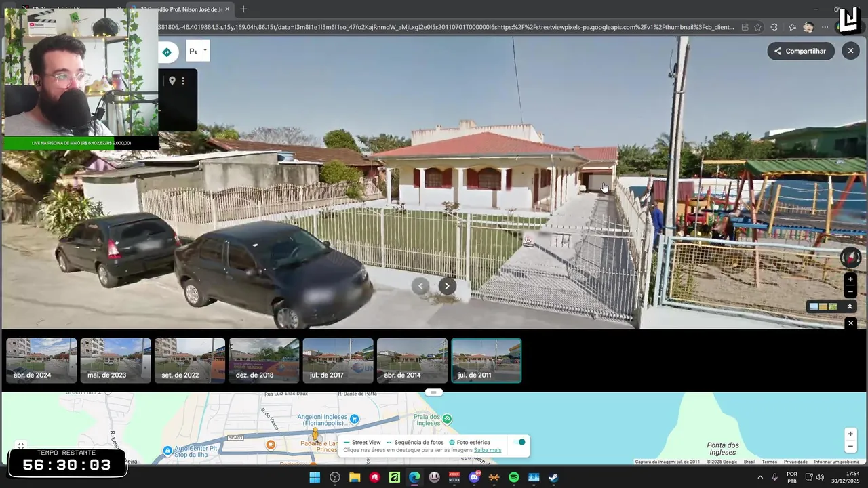Click POR PTB keyboard language indicator
The height and width of the screenshot is (488, 868).
pyautogui.click(x=791, y=477)
